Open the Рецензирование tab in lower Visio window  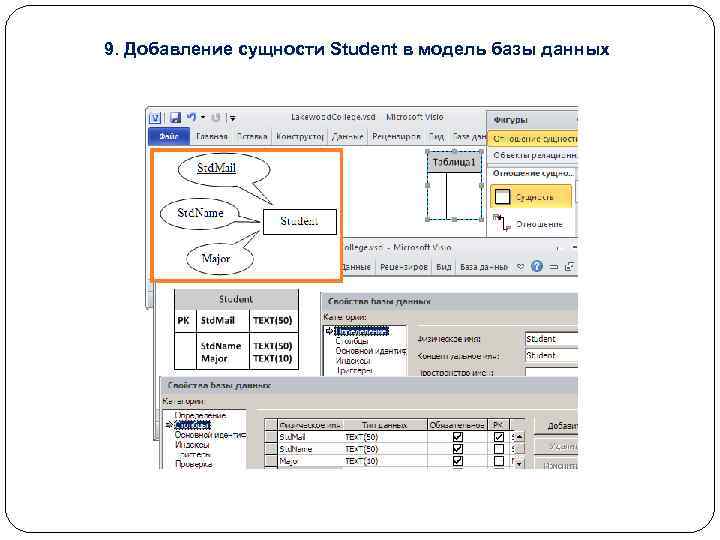(403, 267)
